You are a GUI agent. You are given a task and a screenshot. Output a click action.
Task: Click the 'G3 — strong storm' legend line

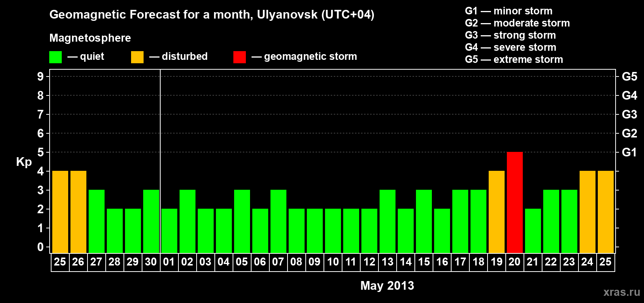point(510,35)
